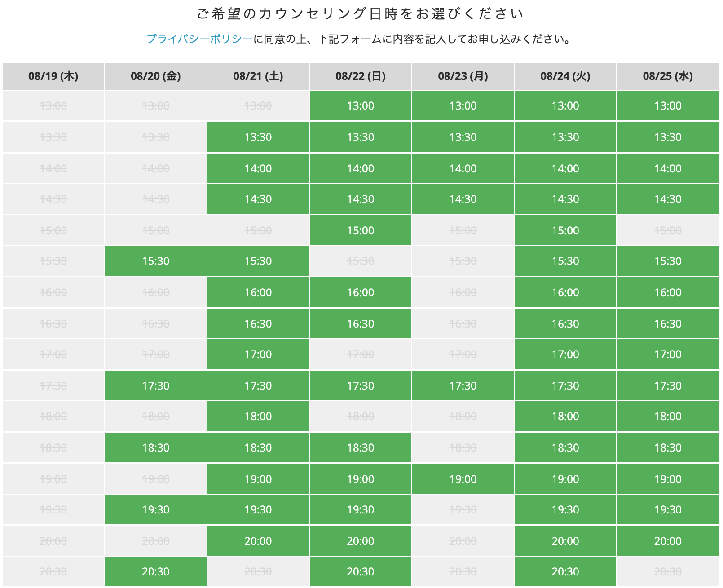Pick 20:00 slot on 08/25 (水)
The width and height of the screenshot is (723, 588).
[667, 541]
